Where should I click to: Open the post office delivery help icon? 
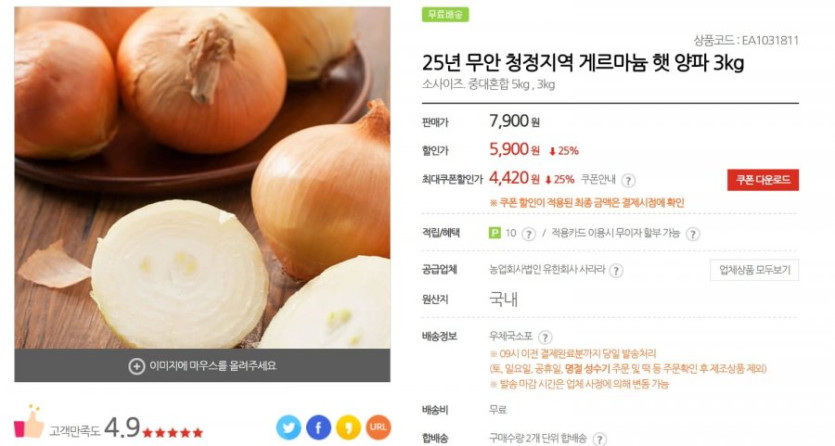click(x=545, y=337)
